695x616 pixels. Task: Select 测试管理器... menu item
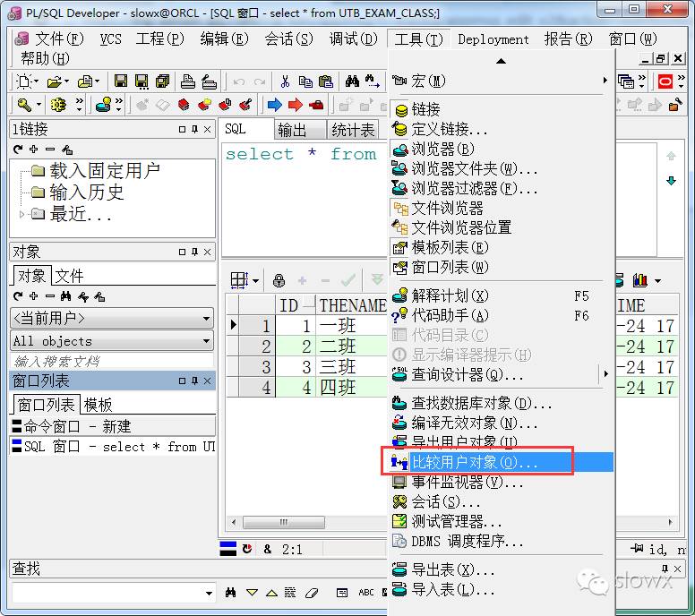[x=501, y=521]
